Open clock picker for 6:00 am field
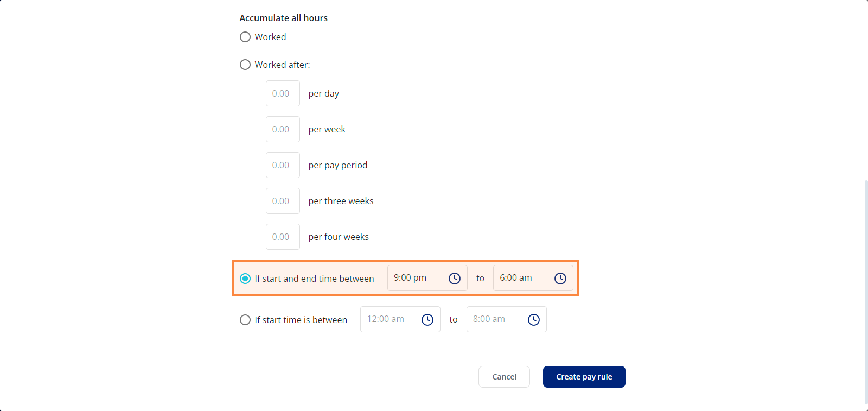 [x=560, y=278]
